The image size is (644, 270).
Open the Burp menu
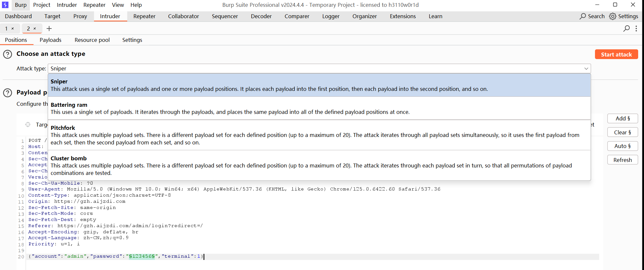coord(21,5)
